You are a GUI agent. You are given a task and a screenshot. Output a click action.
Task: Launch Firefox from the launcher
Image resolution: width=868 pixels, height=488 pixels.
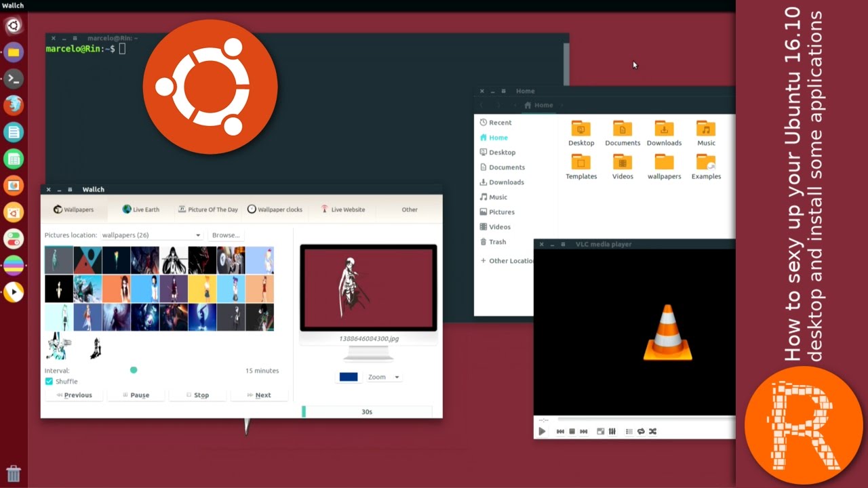14,105
